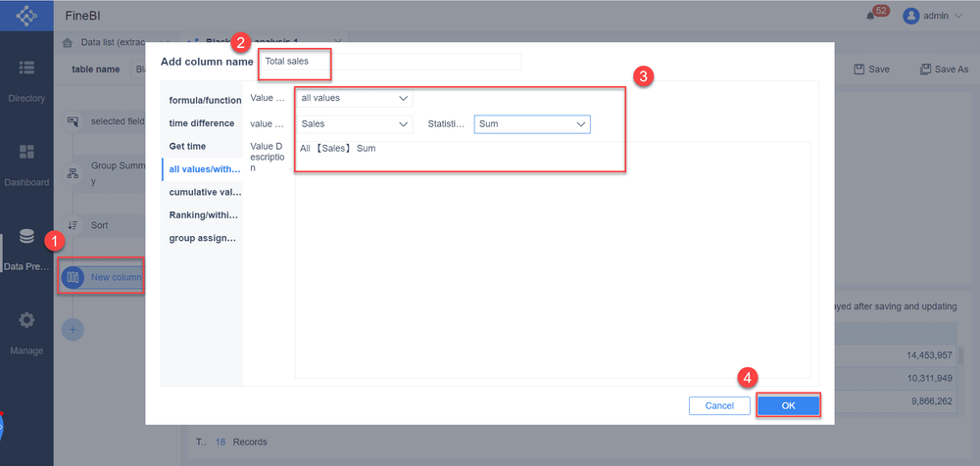980x466 pixels.
Task: Open the admin user menu
Action: coord(933,16)
